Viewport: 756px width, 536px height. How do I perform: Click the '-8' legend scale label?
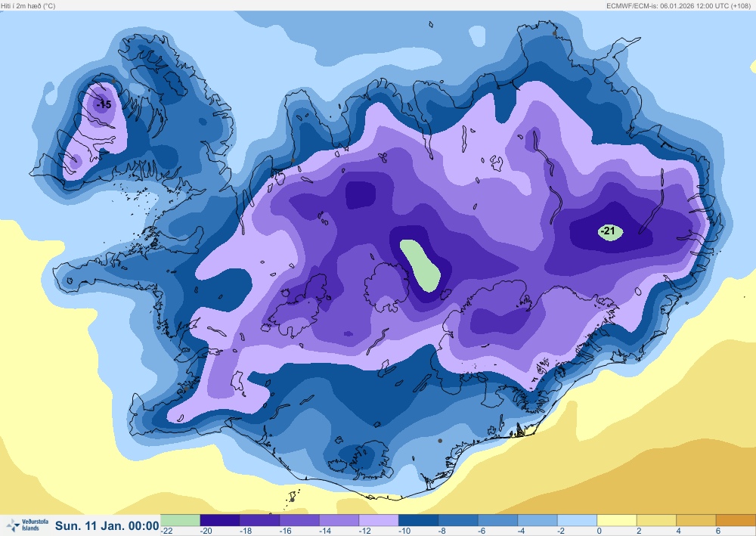[x=442, y=531]
